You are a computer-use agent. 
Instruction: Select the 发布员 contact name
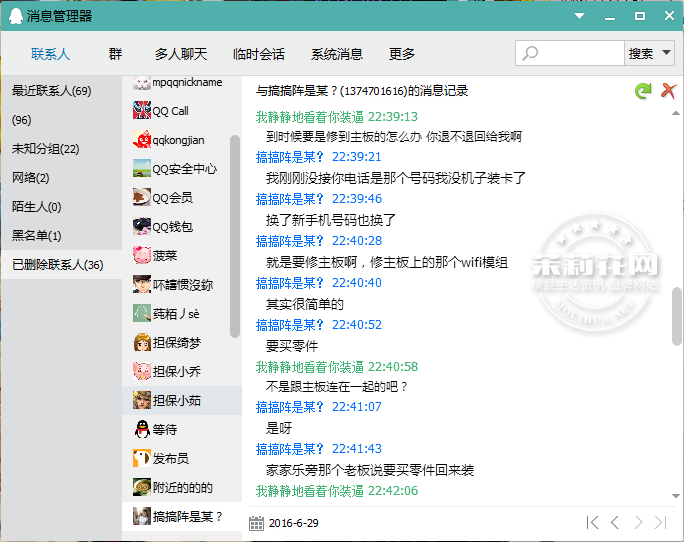(x=171, y=459)
